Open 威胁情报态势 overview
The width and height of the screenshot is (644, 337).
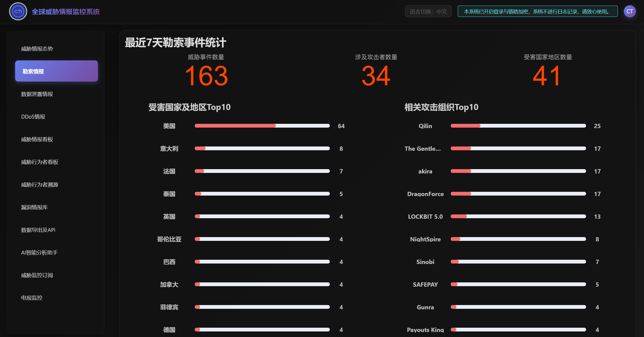[x=37, y=49]
